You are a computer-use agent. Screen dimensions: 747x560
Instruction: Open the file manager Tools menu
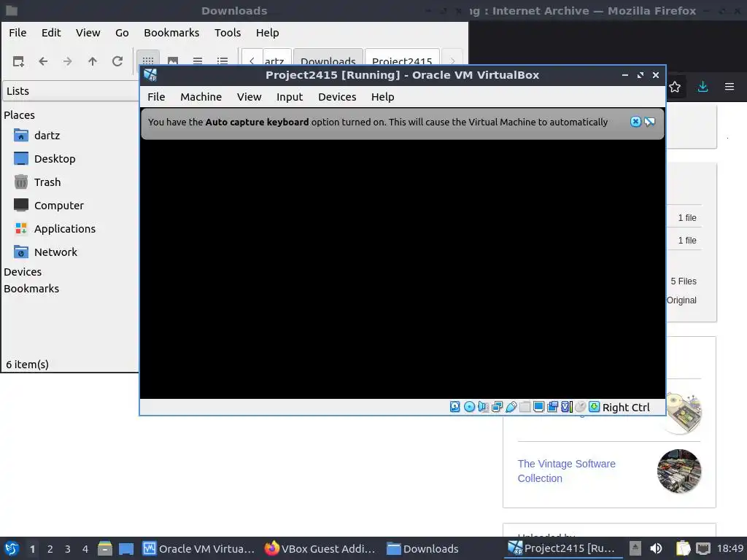pos(228,32)
